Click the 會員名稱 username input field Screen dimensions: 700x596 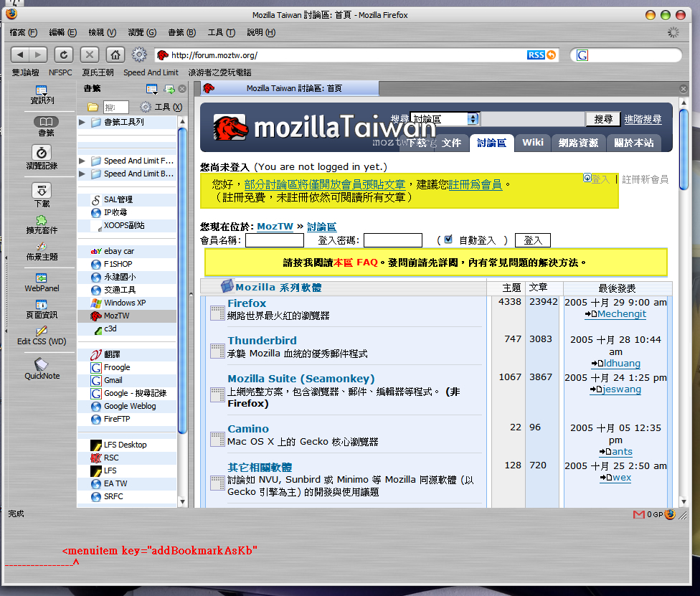(275, 240)
